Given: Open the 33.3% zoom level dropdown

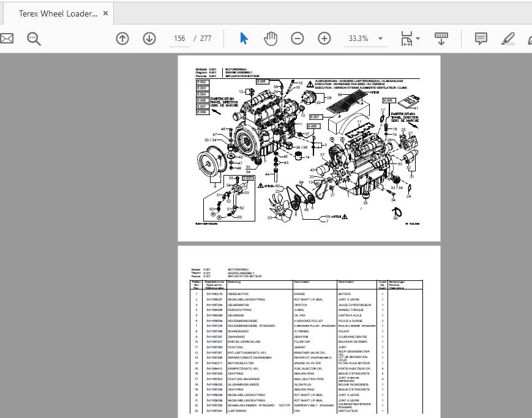Looking at the screenshot, I should pos(365,38).
